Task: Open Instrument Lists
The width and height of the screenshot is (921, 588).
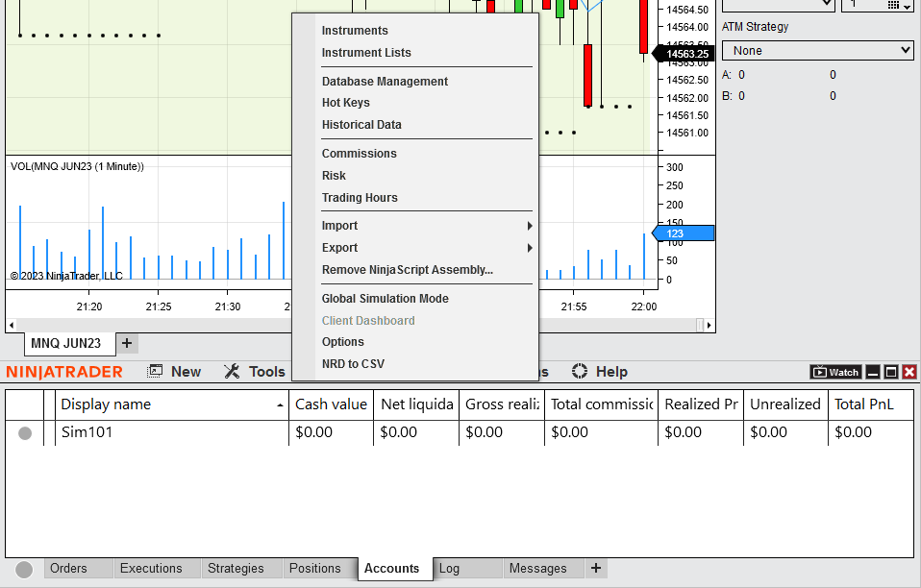Action: (x=366, y=53)
